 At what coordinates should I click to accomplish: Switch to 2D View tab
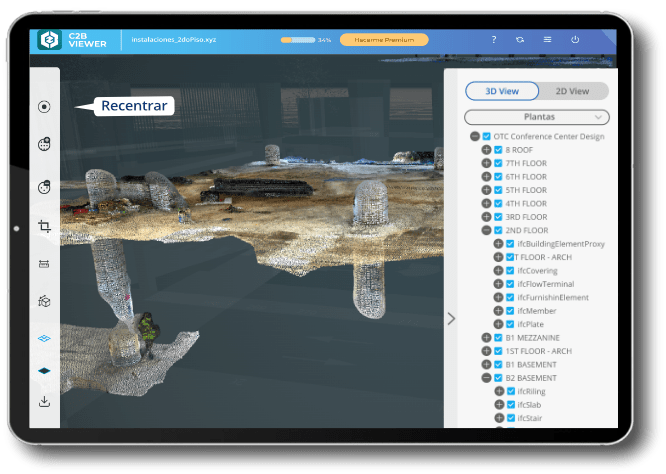point(573,91)
